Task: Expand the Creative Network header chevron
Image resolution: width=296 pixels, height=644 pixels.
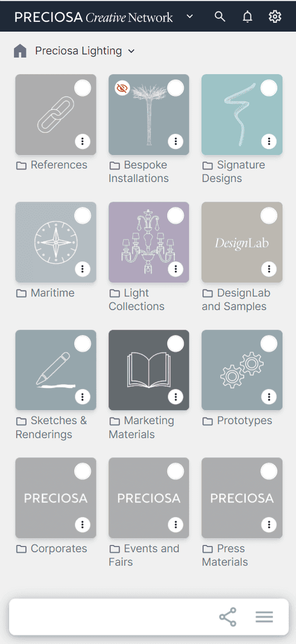Action: (190, 17)
